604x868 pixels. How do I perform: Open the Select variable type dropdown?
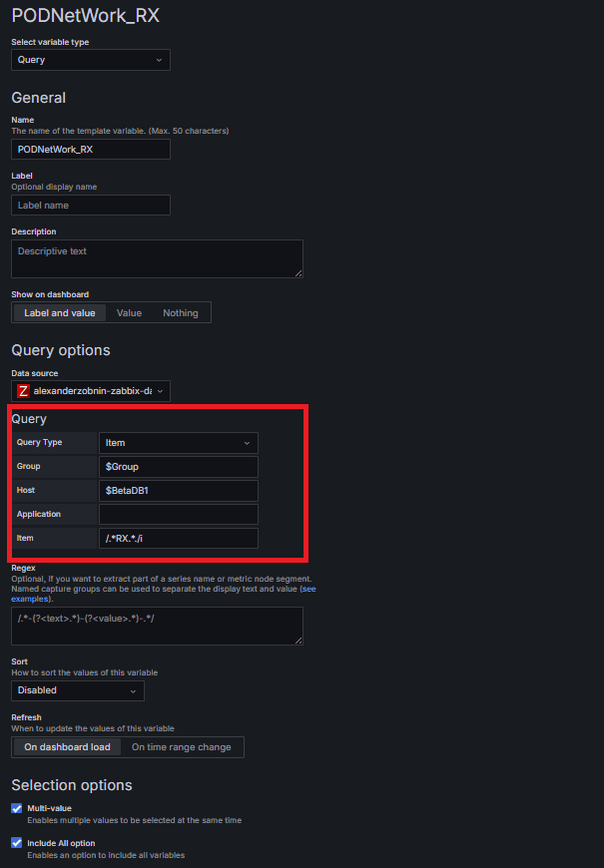pos(91,60)
